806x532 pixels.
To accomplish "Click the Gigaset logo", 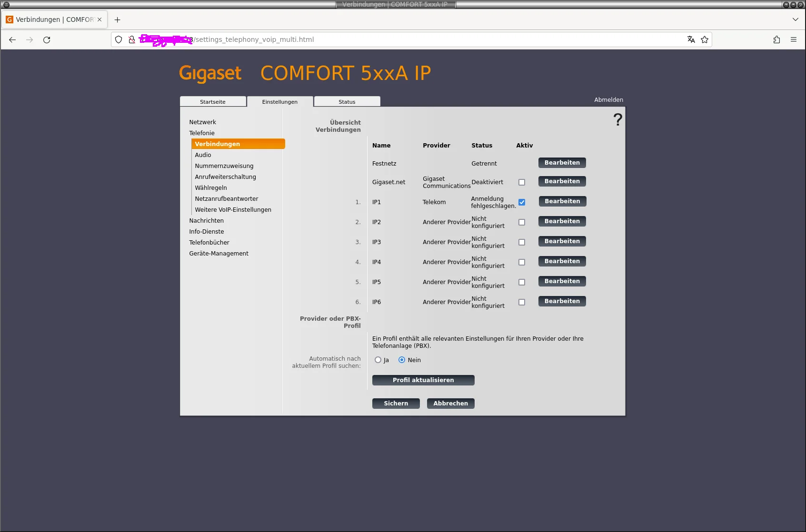I will point(210,73).
